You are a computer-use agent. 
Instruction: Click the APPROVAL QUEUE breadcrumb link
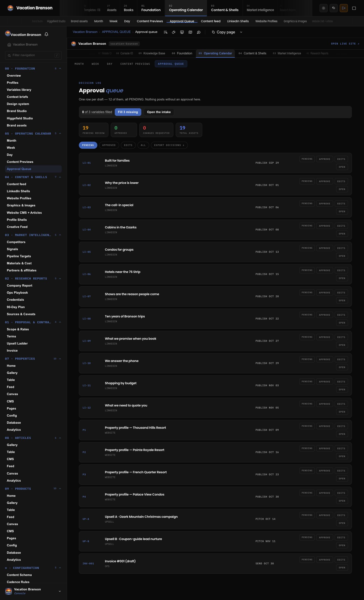click(x=116, y=32)
